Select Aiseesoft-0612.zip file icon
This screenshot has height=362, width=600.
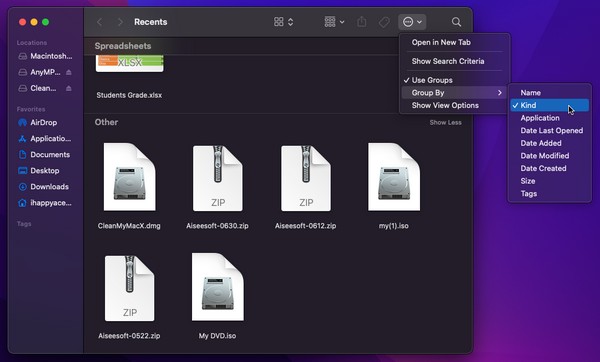306,178
